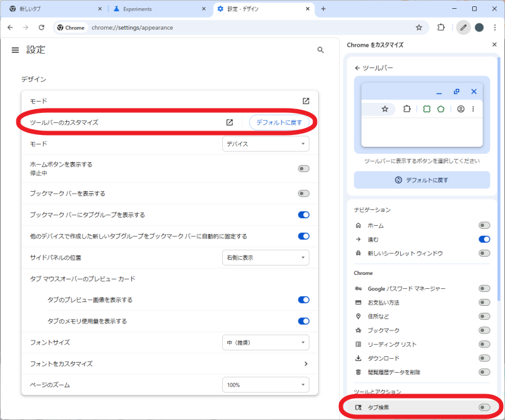Screen dimensions: 505x420
Task: Disable the 進む toggle in the panel
Action: pos(484,239)
